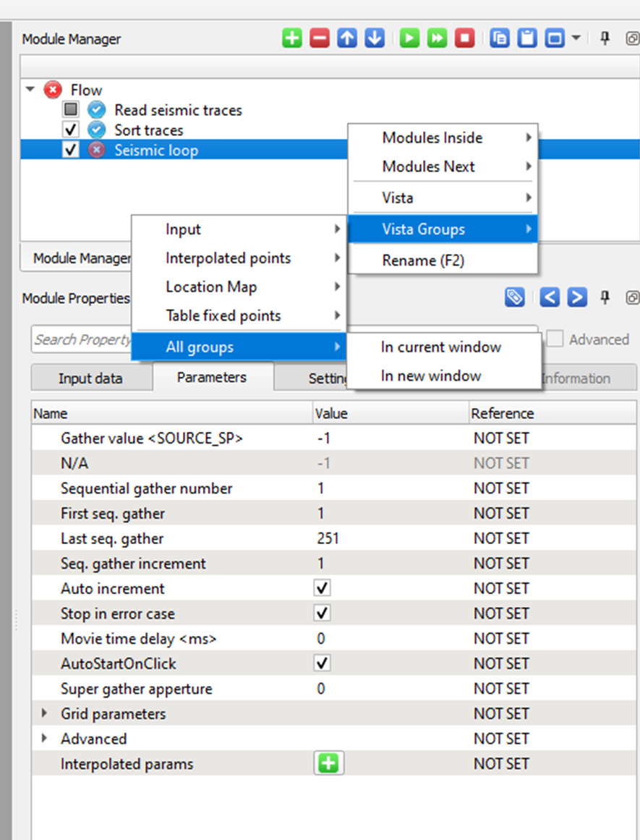Click the green add module icon

point(292,38)
